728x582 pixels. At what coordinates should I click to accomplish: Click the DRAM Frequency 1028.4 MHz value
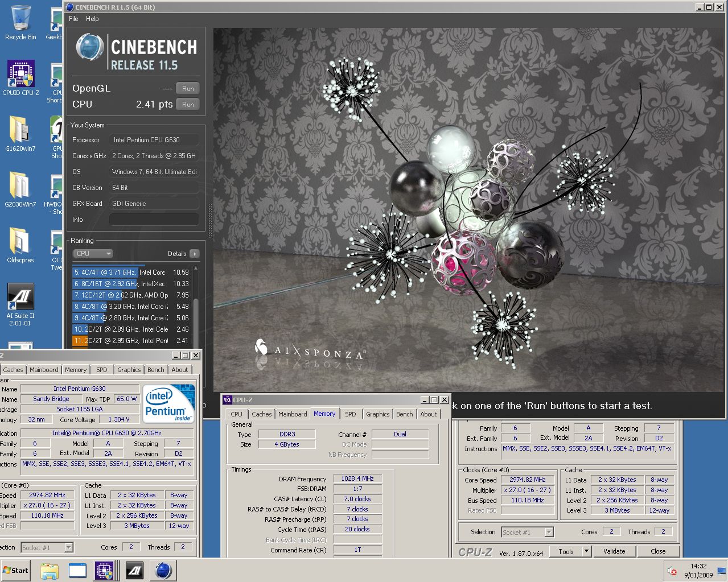(x=357, y=478)
